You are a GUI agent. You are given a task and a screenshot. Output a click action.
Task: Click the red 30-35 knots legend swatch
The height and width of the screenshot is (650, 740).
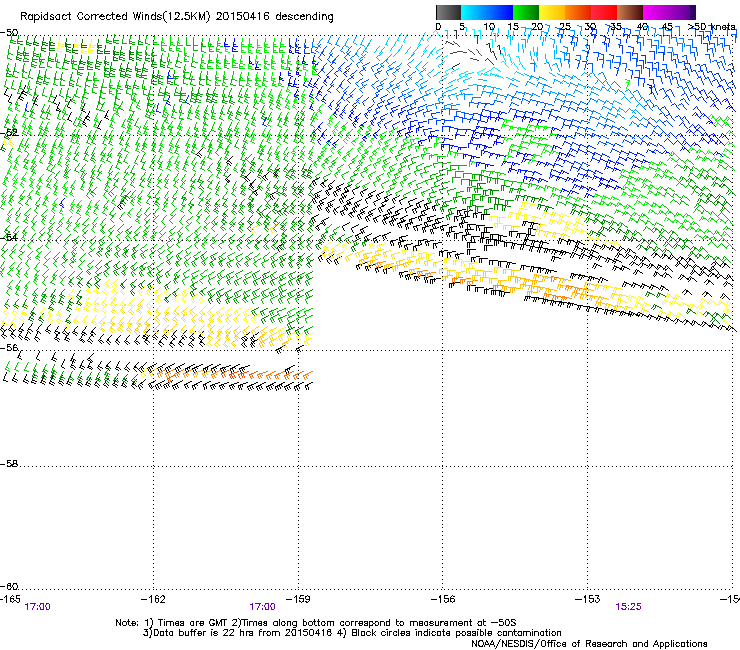point(604,12)
